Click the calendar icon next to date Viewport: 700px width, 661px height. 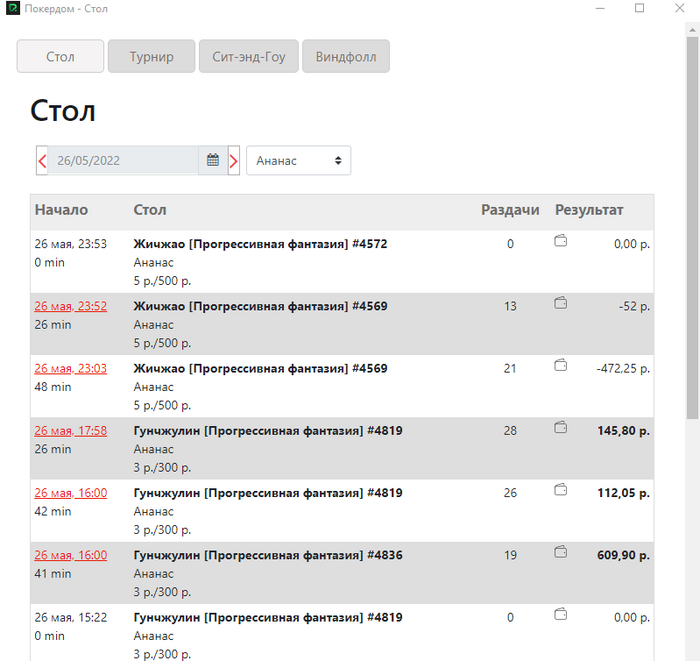point(213,160)
